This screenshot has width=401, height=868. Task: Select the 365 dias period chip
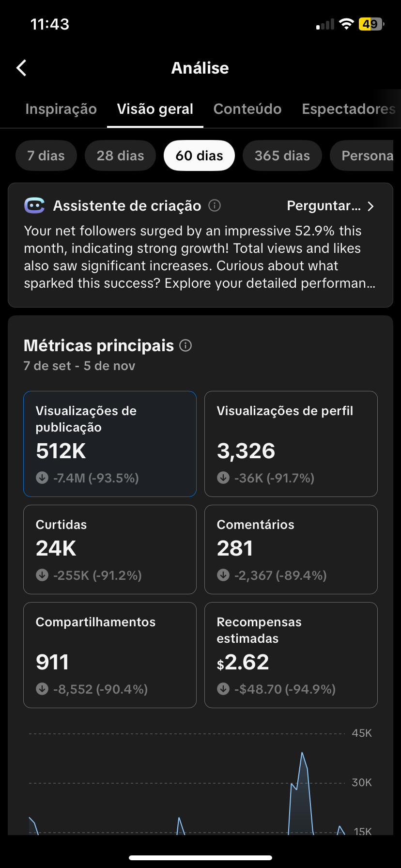[282, 156]
